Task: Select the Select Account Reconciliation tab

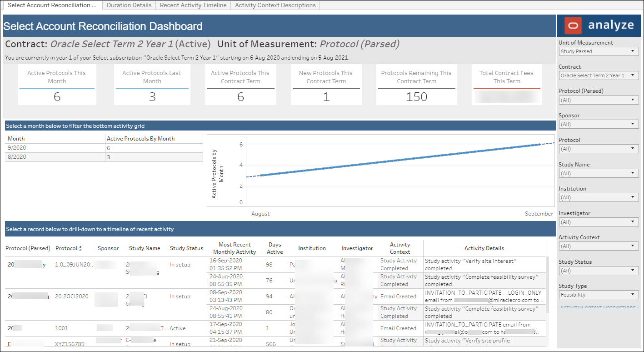Action: [51, 5]
